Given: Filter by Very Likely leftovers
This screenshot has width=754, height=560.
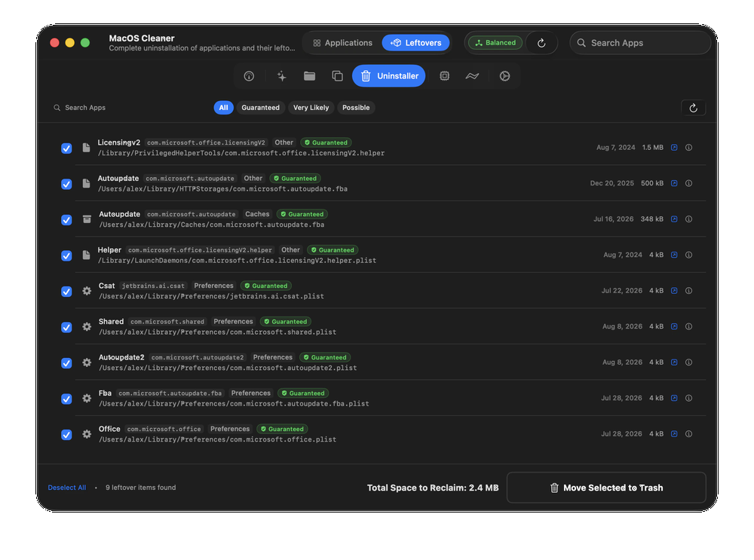Looking at the screenshot, I should click(311, 108).
